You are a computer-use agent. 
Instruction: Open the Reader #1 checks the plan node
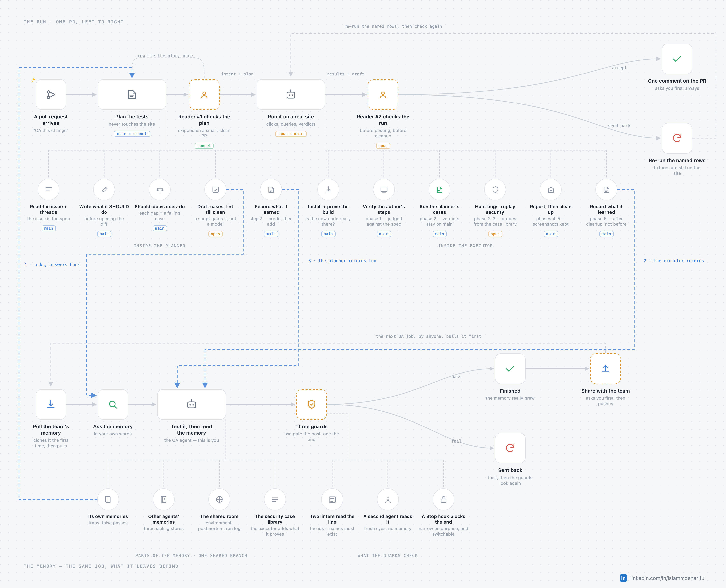204,95
